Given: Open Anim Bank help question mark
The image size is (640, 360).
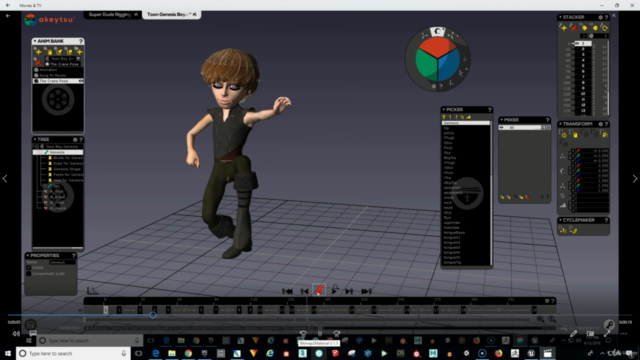Looking at the screenshot, I should [81, 41].
